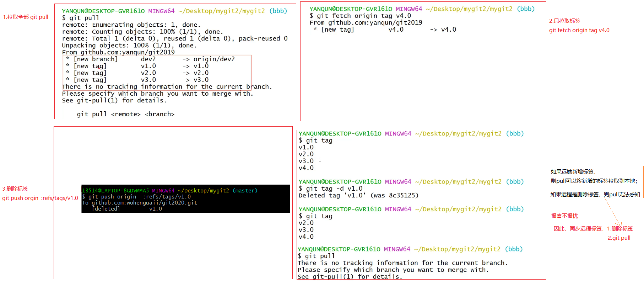Click the black terminal screenshot with master branch

[x=185, y=198]
